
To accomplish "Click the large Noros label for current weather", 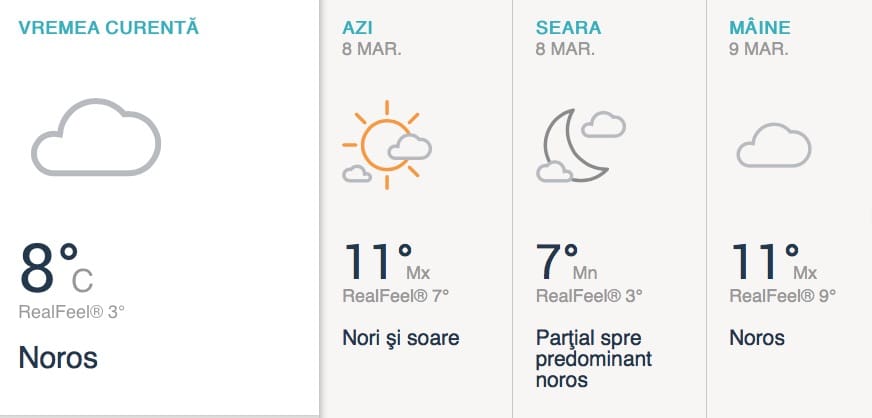I will 58,357.
